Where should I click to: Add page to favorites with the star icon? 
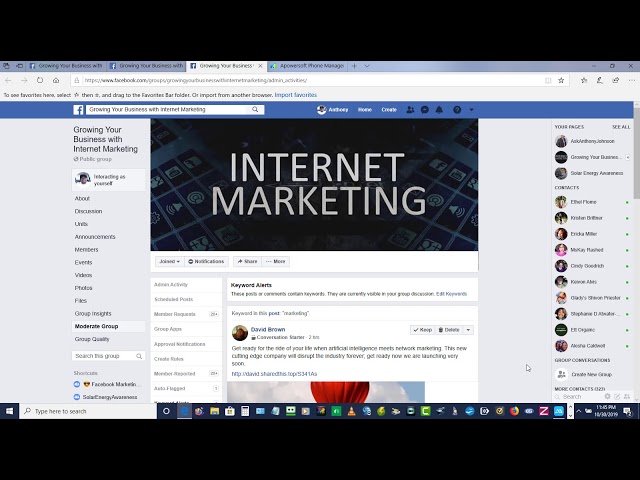pyautogui.click(x=561, y=80)
